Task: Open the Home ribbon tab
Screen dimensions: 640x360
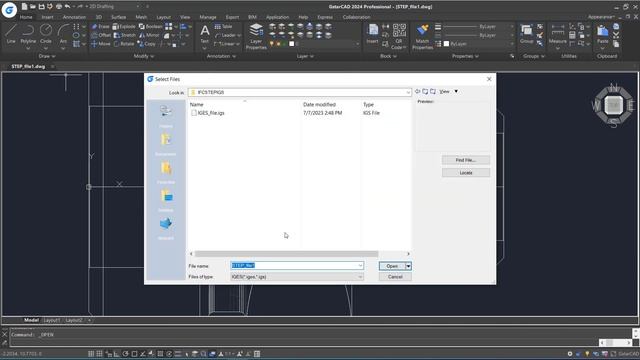Action: click(x=26, y=17)
